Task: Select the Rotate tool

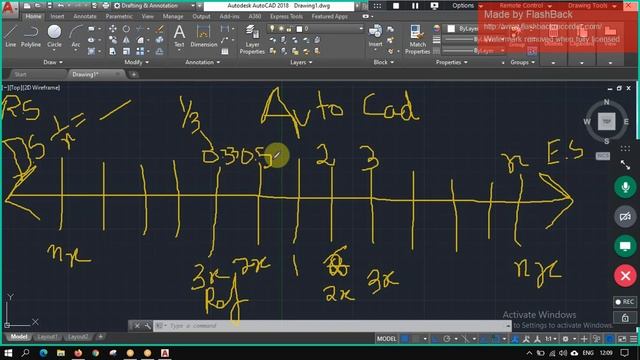Action: click(126, 29)
